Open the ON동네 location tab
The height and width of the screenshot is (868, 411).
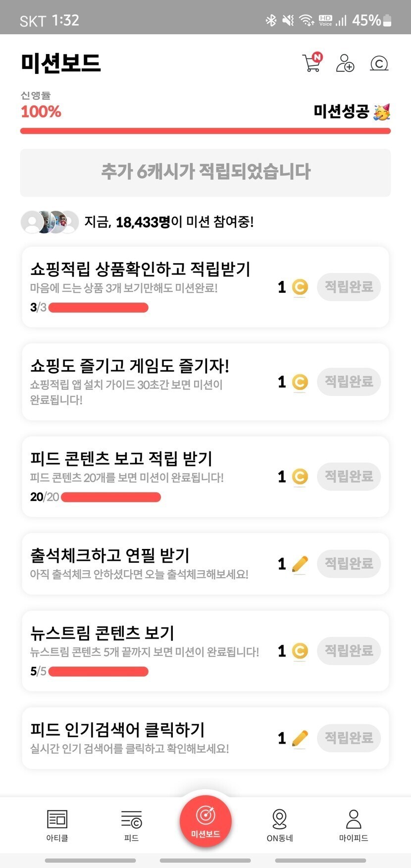(280, 825)
